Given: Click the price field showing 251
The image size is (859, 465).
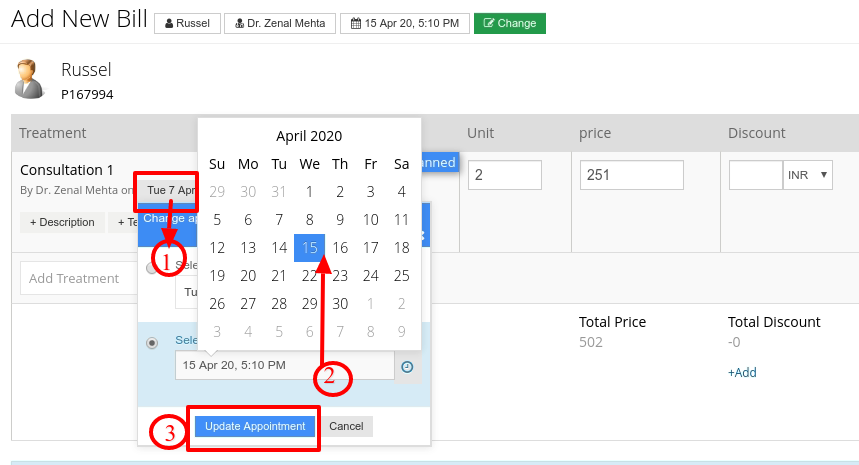Looking at the screenshot, I should 632,175.
